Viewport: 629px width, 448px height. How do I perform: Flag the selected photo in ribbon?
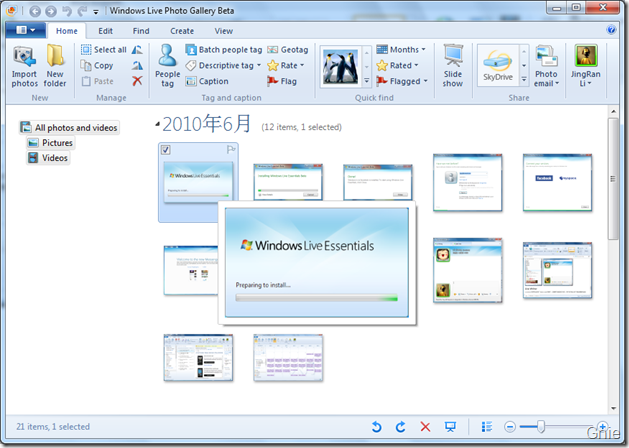click(x=282, y=81)
